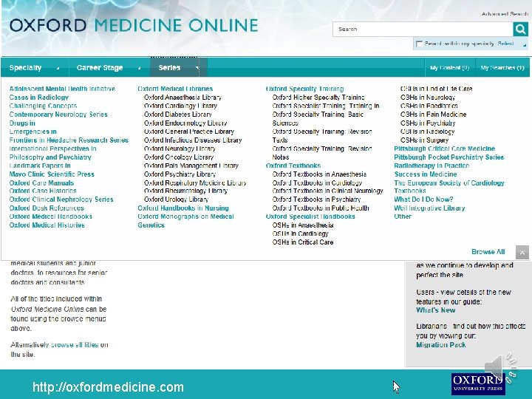Open Oxford Medical Libraries heading
Screen dimensions: 532x399
(x=175, y=89)
